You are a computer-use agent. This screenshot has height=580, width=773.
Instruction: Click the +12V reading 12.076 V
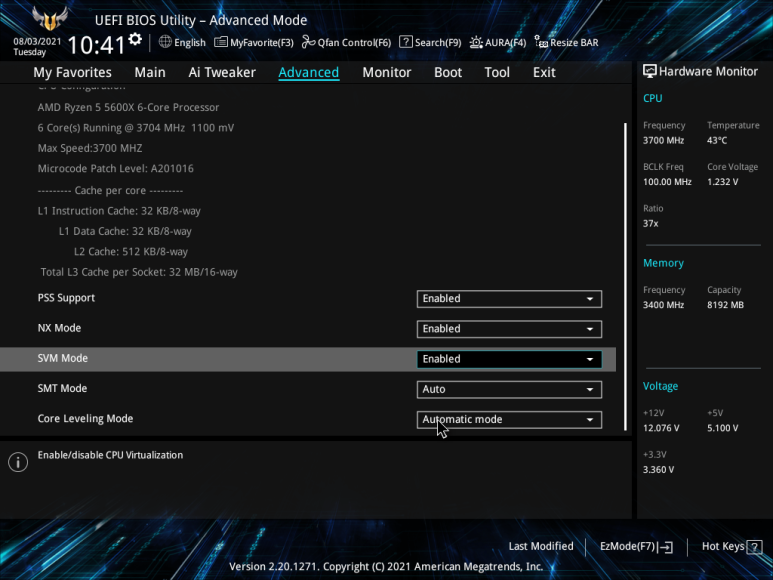661,428
